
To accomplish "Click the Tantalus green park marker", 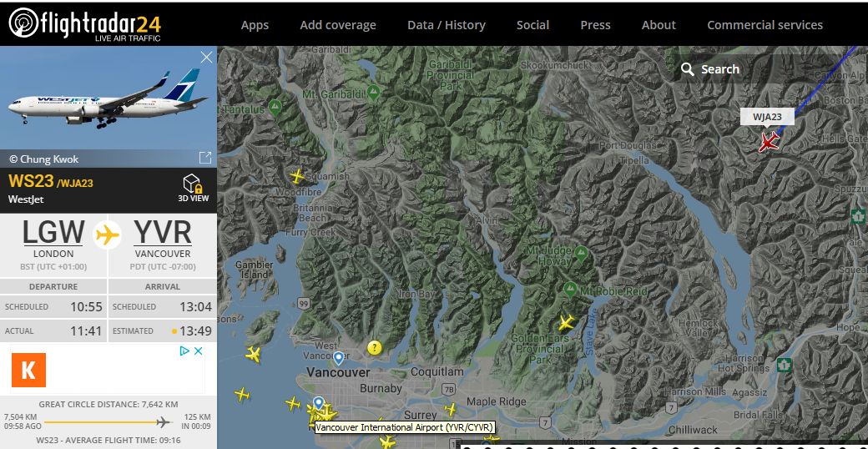I will 275,107.
